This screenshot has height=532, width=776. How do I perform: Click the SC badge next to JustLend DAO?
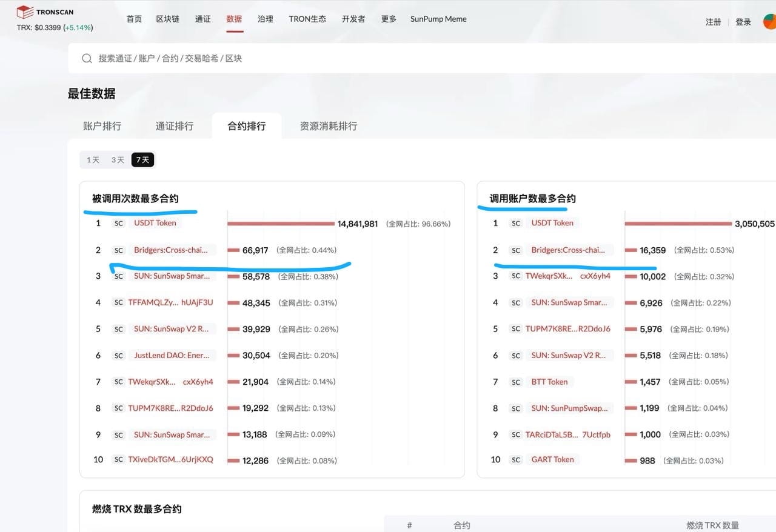click(119, 356)
